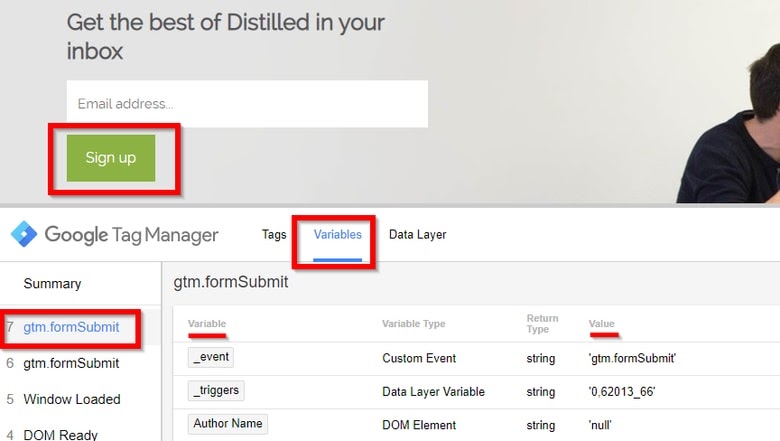Click the photo of the person

coord(728,122)
